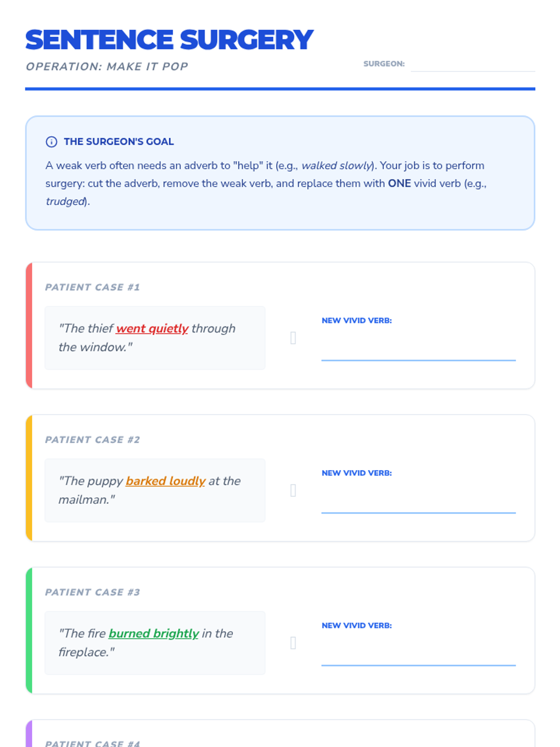Click the "Patient Case #1" heading
This screenshot has width=560, height=747.
(92, 288)
